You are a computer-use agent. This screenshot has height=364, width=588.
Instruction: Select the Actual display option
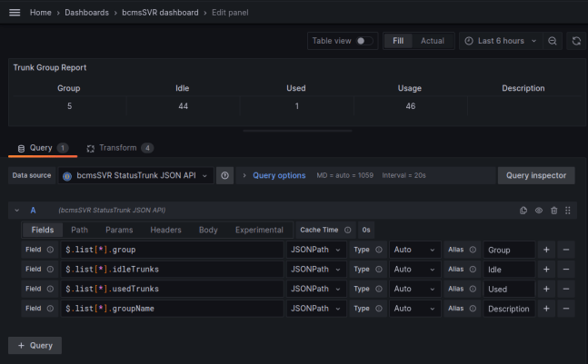click(x=432, y=41)
